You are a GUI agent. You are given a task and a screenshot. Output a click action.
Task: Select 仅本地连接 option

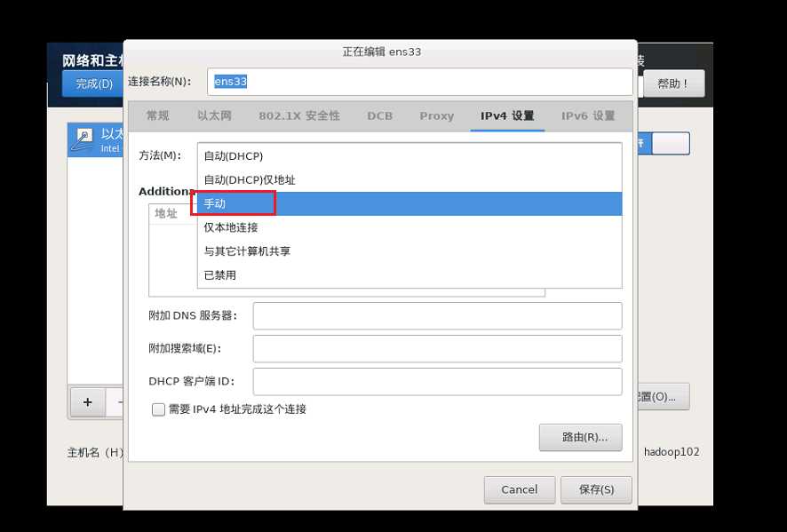(x=409, y=227)
